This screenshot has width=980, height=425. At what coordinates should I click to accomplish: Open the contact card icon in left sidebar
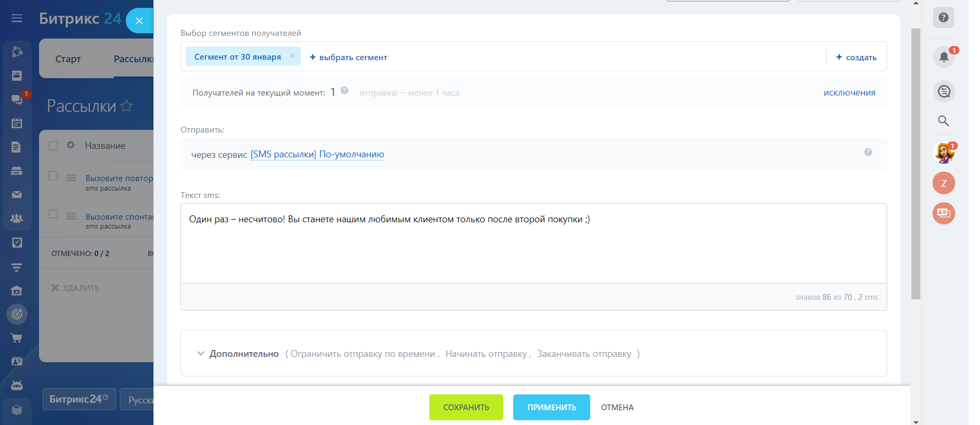click(x=17, y=362)
